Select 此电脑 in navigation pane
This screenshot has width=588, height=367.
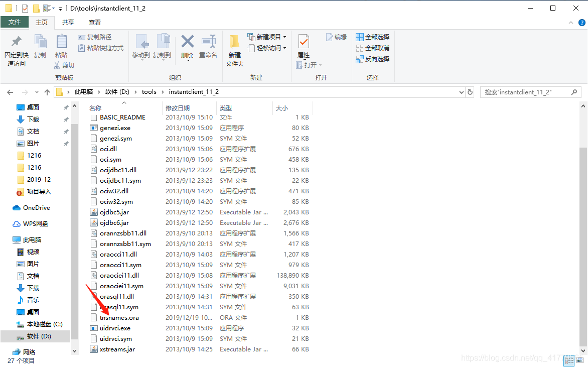pyautogui.click(x=32, y=239)
